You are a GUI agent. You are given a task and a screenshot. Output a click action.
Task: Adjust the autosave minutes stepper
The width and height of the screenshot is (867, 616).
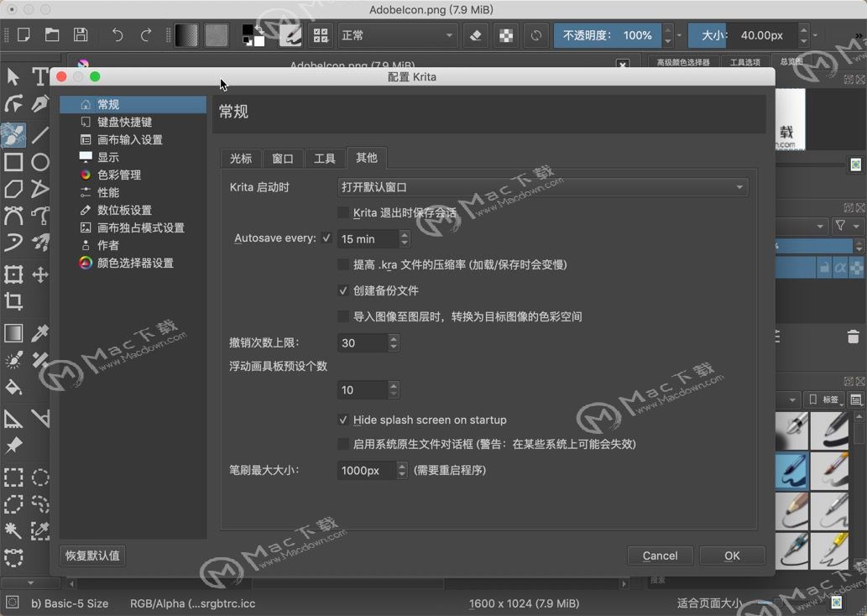(x=405, y=239)
